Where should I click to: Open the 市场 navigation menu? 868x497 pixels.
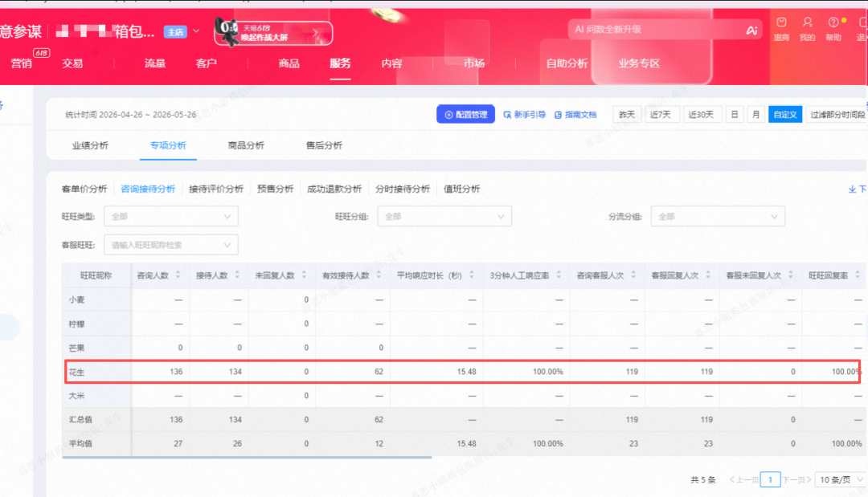tap(474, 63)
